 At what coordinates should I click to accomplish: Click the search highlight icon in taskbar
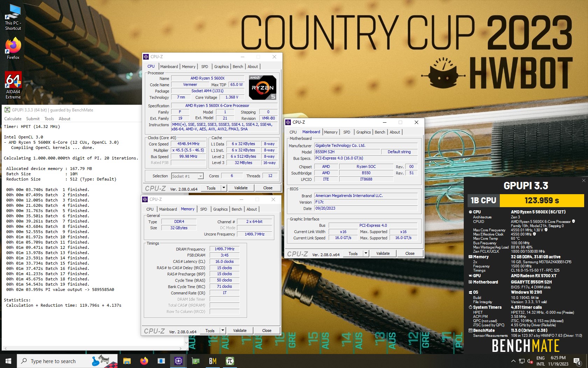(104, 361)
